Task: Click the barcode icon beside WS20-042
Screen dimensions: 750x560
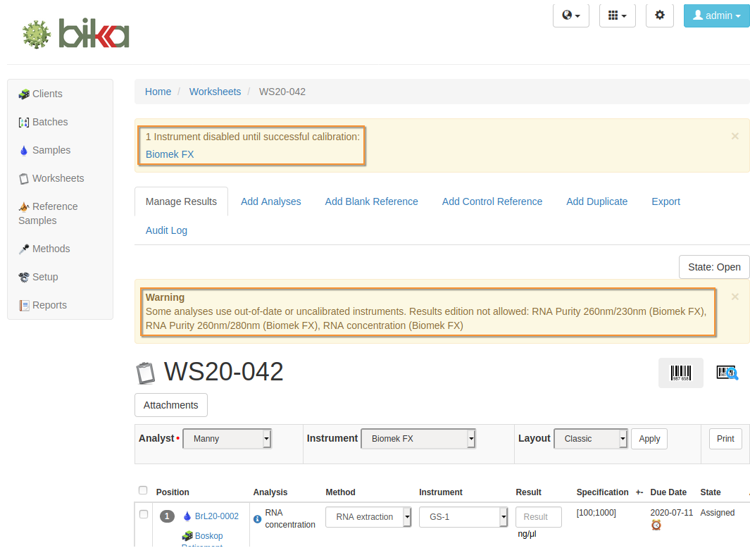Action: click(680, 372)
